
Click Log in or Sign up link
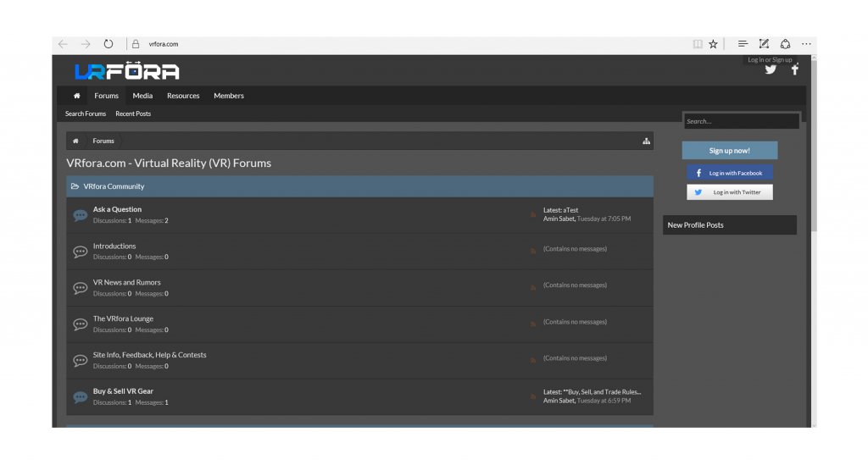coord(770,60)
